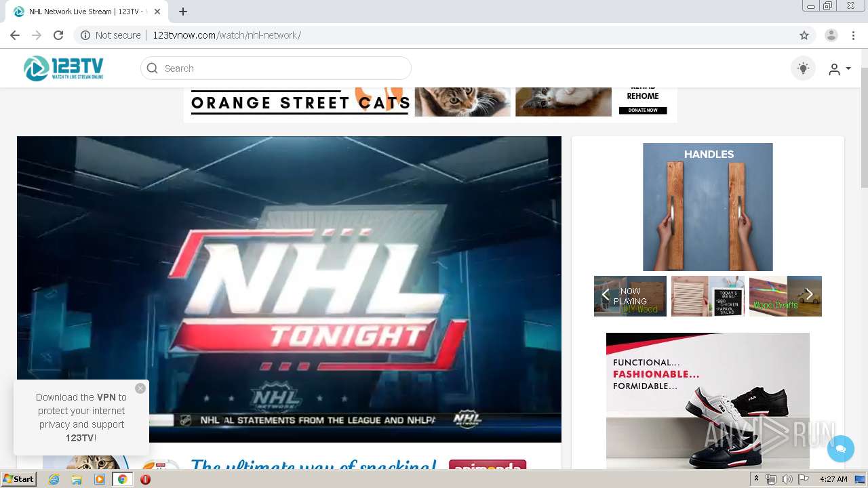Open the HANDLES wood video ad

(x=708, y=207)
